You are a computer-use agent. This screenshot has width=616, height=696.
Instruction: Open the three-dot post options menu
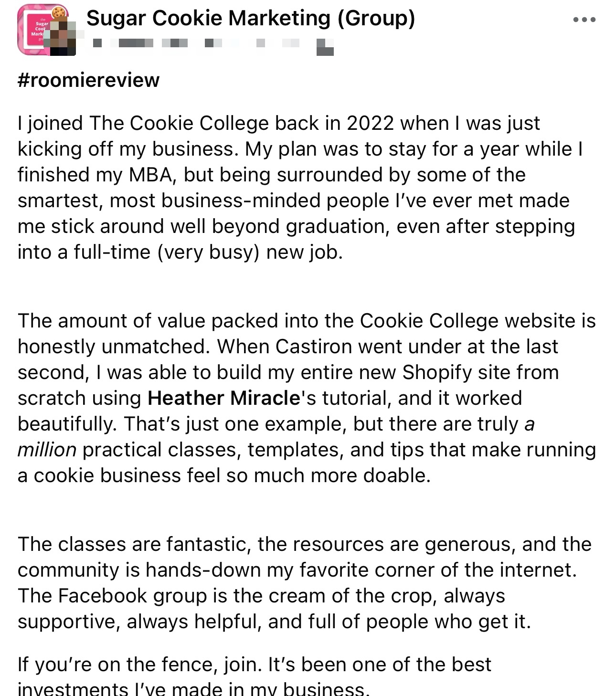(584, 20)
